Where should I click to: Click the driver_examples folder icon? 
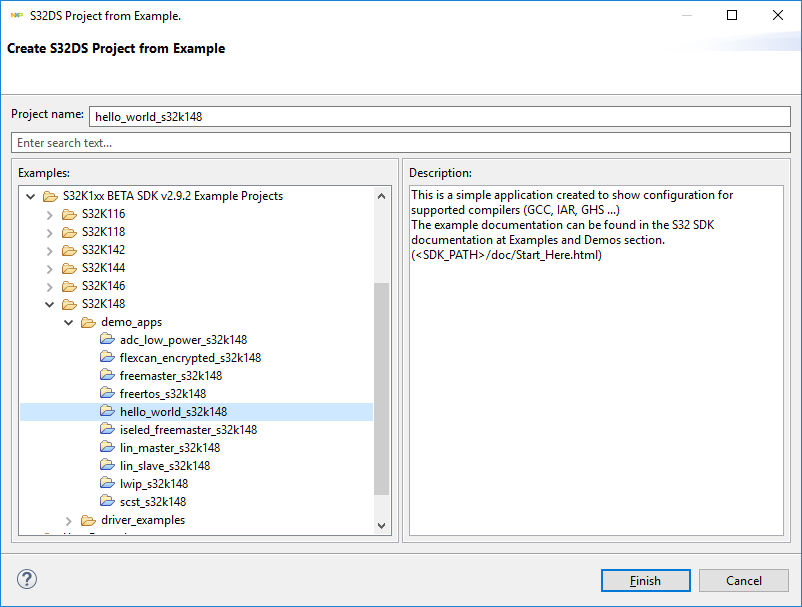[88, 520]
